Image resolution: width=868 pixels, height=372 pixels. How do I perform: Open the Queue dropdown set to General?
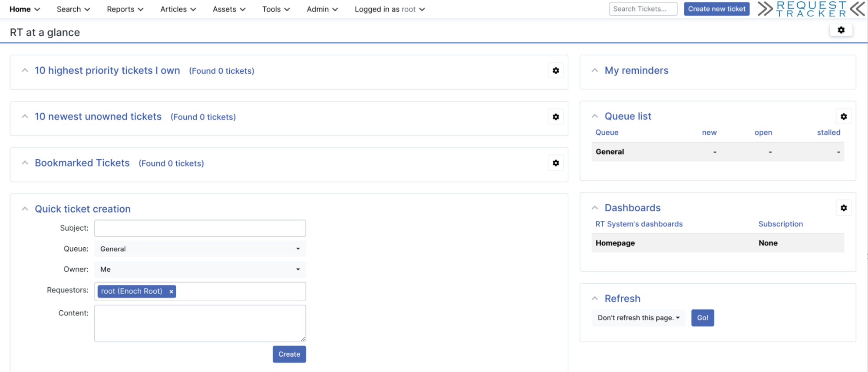point(200,249)
